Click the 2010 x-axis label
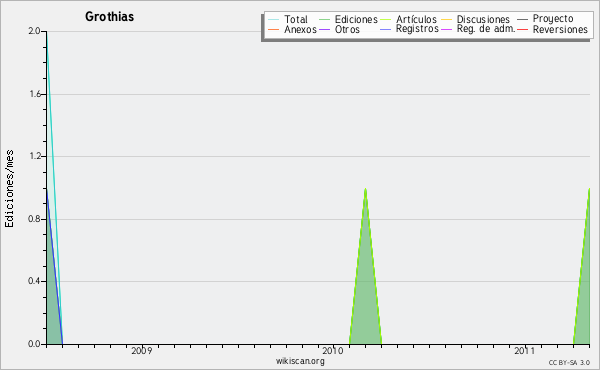 click(x=333, y=351)
